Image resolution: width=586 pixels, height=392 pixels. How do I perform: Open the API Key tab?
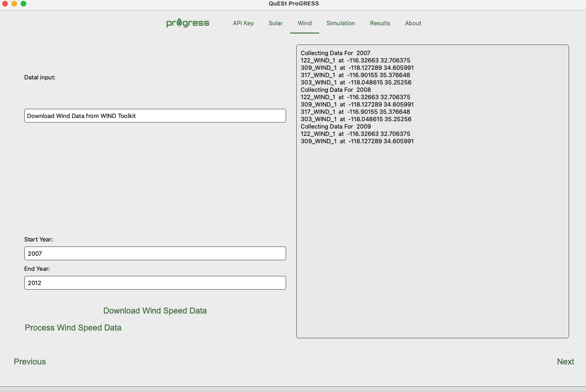coord(243,23)
